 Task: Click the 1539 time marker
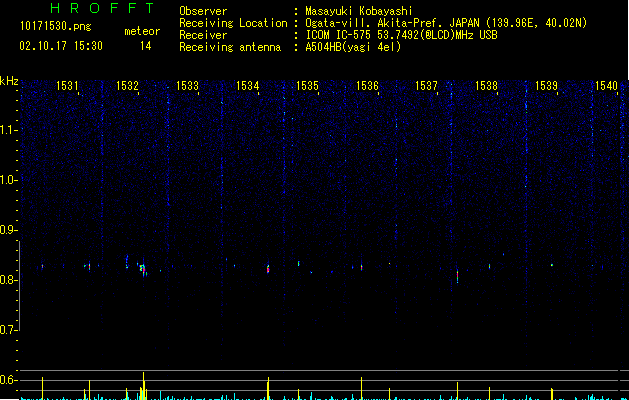[546, 86]
